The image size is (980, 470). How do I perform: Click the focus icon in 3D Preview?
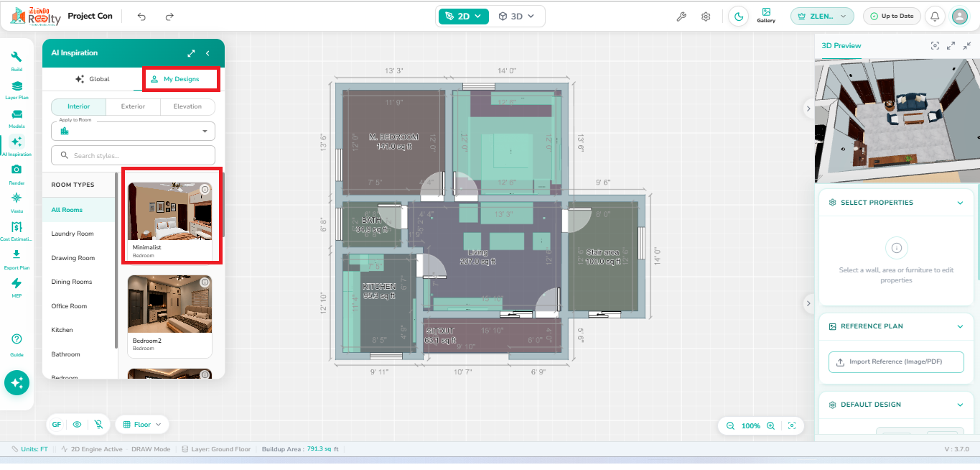click(x=935, y=45)
